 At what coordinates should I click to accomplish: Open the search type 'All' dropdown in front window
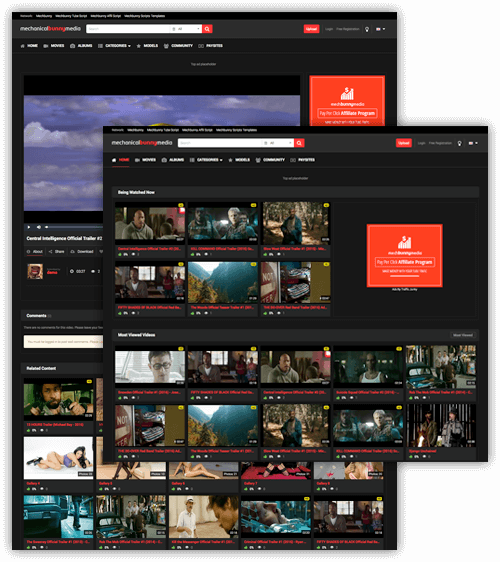278,143
